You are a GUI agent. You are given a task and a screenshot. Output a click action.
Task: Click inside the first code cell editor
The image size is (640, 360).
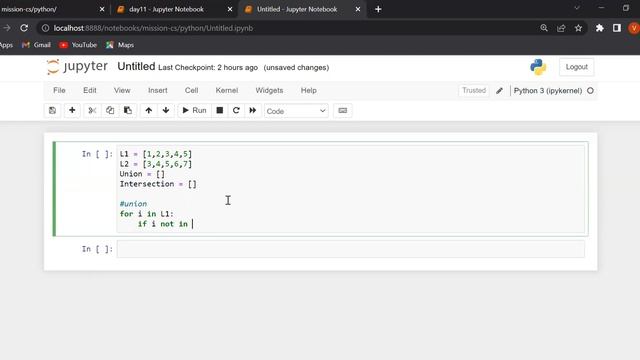coord(350,189)
